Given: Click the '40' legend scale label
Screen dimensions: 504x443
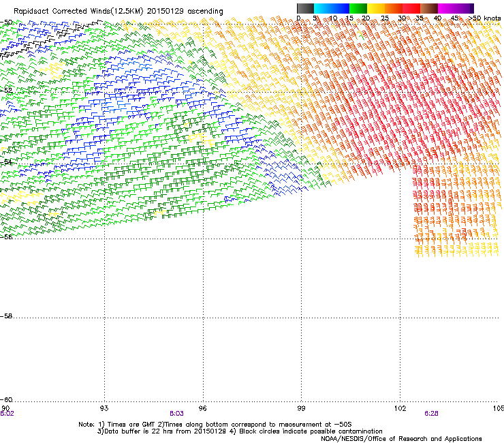Looking at the screenshot, I should tap(437, 18).
